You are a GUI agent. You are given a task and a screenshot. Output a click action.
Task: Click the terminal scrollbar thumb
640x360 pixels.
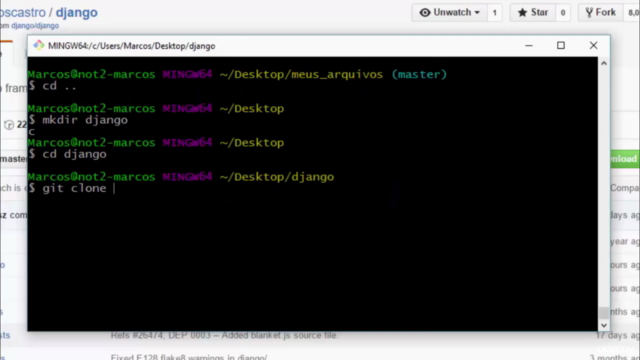tap(604, 313)
